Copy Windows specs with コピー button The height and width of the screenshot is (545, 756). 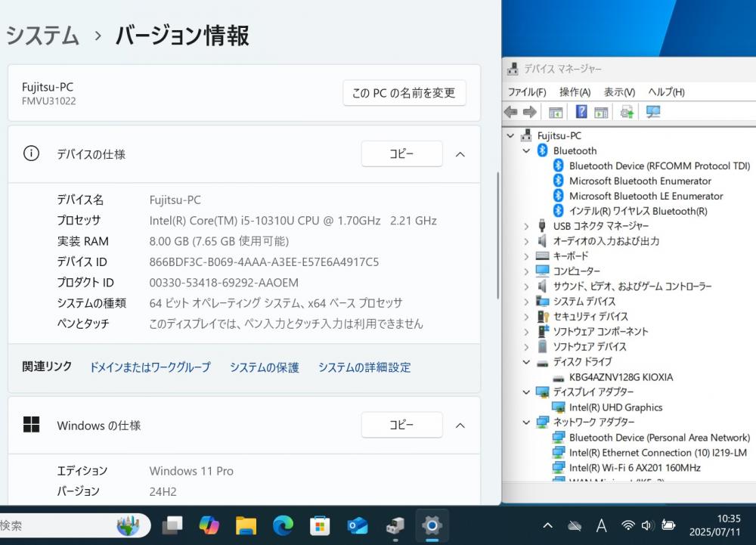click(401, 425)
